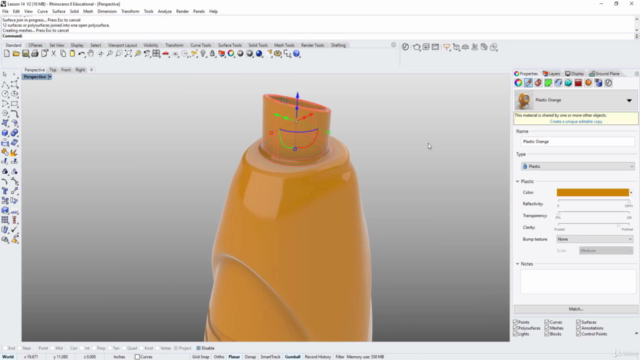Click the blue Help question mark icon
The width and height of the screenshot is (640, 360).
point(297,53)
